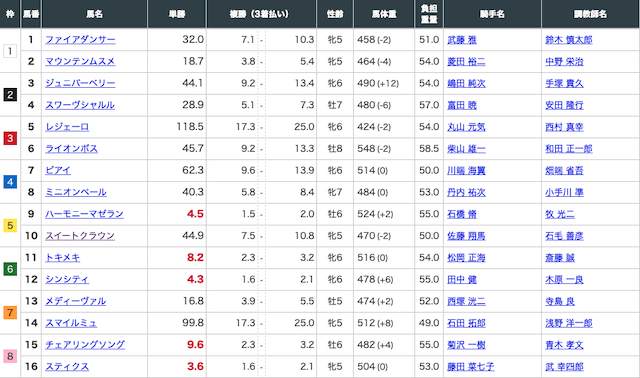The image size is (640, 378).
Task: Open horse link スマイルミュ
Action: (x=71, y=323)
